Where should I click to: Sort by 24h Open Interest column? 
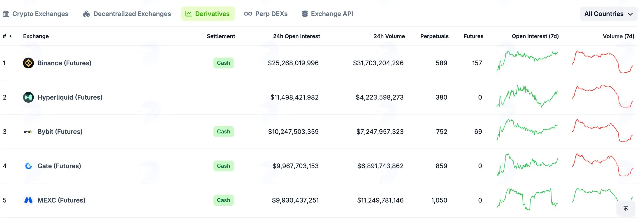(296, 36)
